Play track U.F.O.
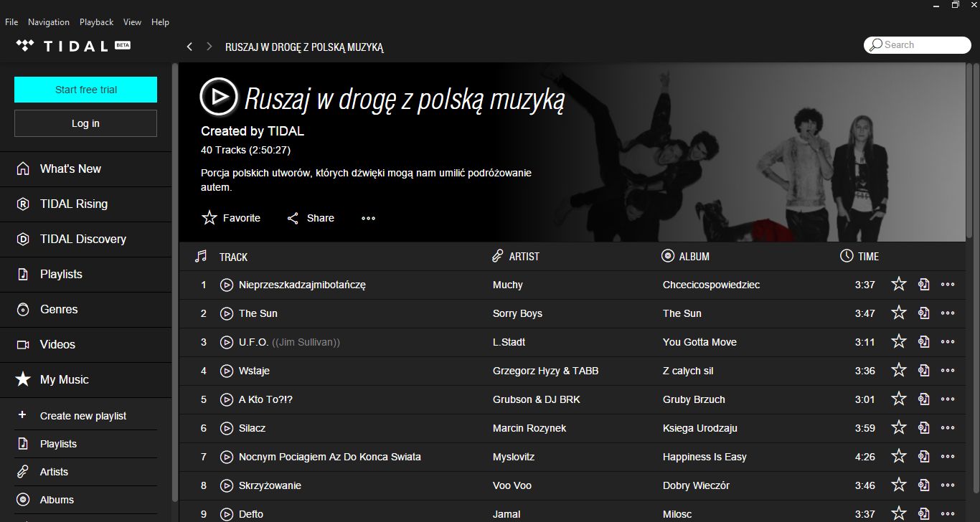980x522 pixels. point(227,342)
